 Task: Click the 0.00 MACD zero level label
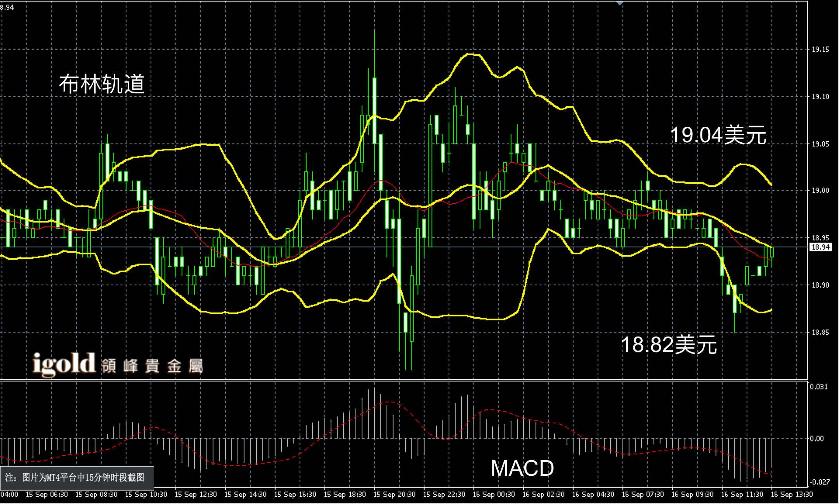coord(817,438)
